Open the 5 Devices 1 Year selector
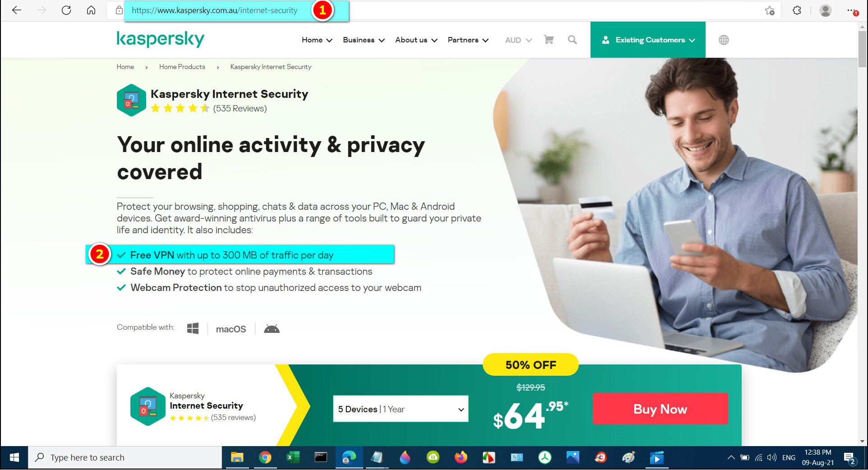Viewport: 868px width, 470px height. click(401, 409)
